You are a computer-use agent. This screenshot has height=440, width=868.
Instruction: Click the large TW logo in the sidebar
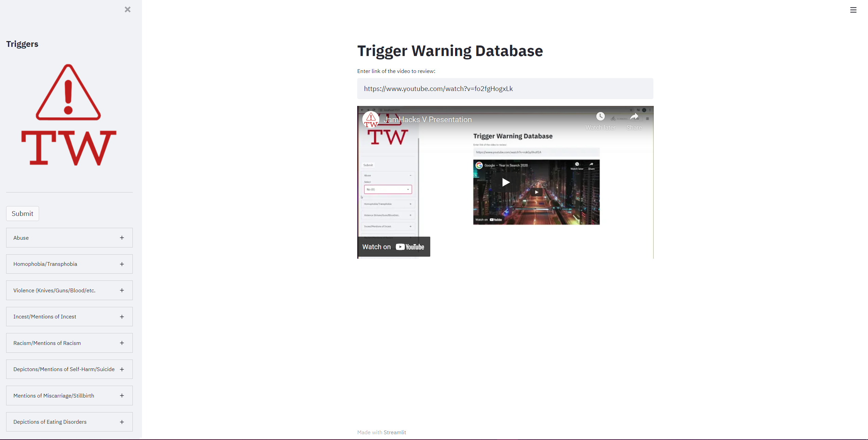69,115
